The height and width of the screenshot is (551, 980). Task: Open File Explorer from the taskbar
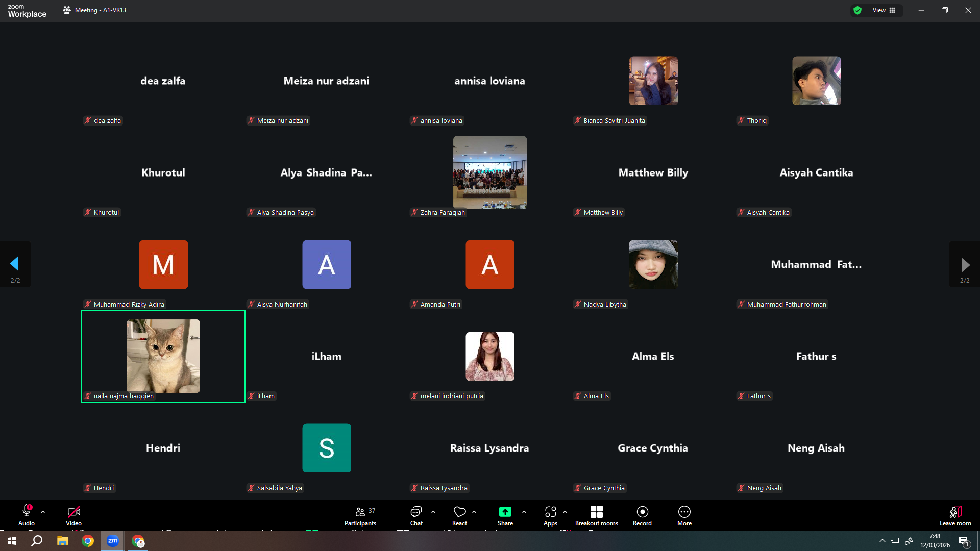point(62,541)
